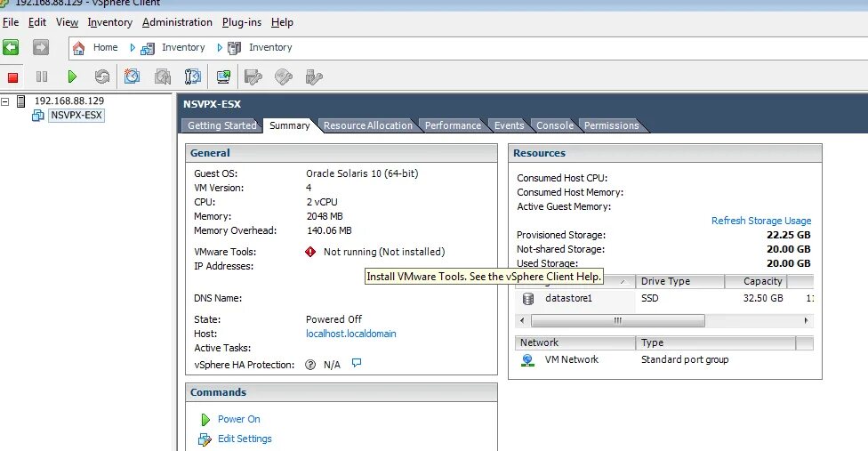Screen dimensions: 868x451
Task: Switch to the Resource Allocation tab
Action: [x=367, y=125]
